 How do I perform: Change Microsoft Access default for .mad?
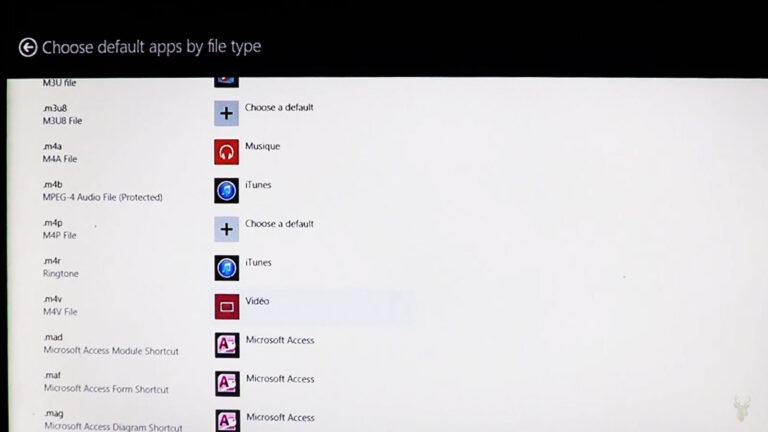pos(280,340)
